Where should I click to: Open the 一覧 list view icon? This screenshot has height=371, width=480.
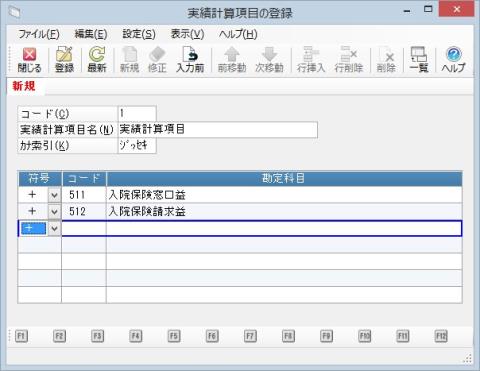(x=419, y=60)
